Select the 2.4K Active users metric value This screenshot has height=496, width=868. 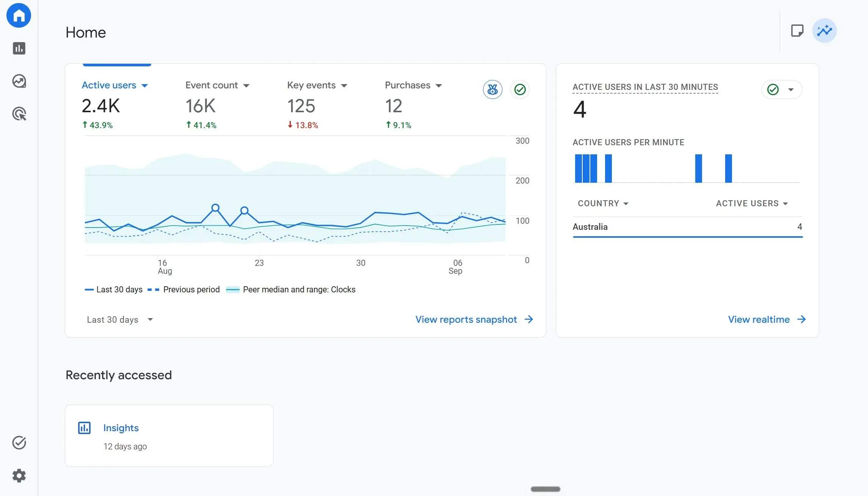pyautogui.click(x=101, y=106)
